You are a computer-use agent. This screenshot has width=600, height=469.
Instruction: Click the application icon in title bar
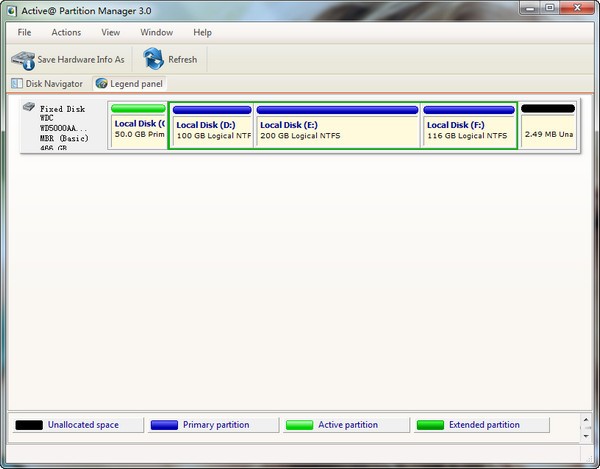click(x=9, y=8)
